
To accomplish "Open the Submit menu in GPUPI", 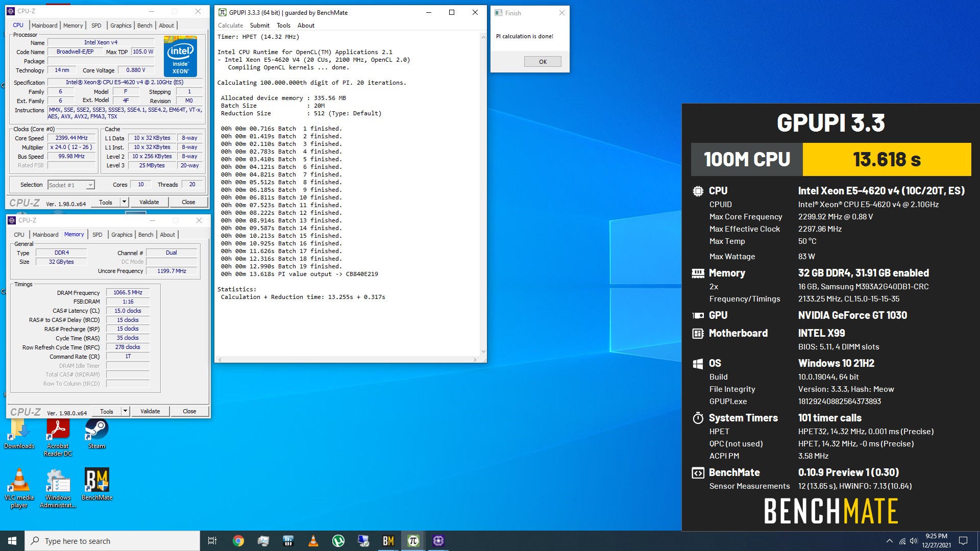I will (x=259, y=26).
